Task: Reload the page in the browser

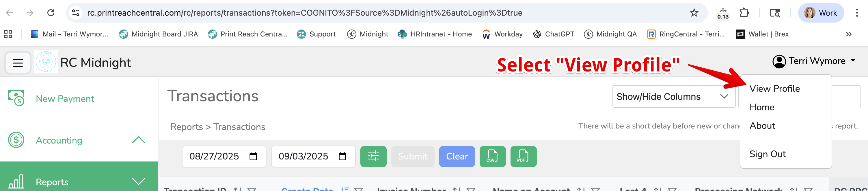Action: (x=51, y=13)
